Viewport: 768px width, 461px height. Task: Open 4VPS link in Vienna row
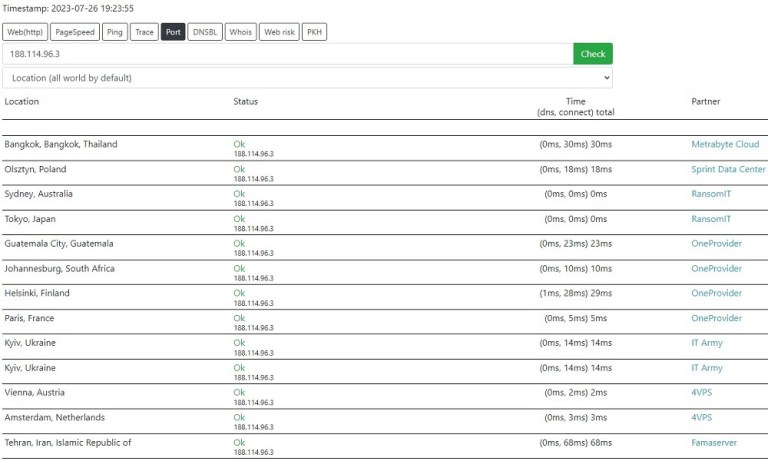[x=701, y=392]
